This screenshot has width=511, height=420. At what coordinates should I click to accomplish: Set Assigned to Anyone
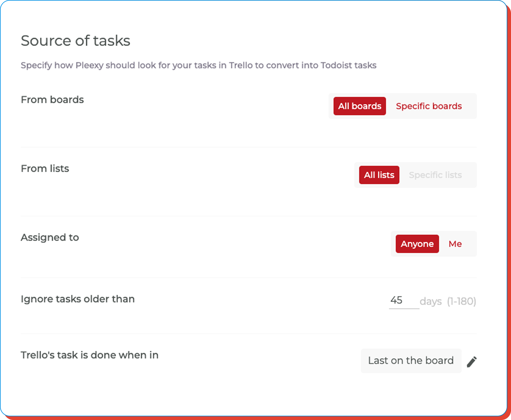[417, 244]
